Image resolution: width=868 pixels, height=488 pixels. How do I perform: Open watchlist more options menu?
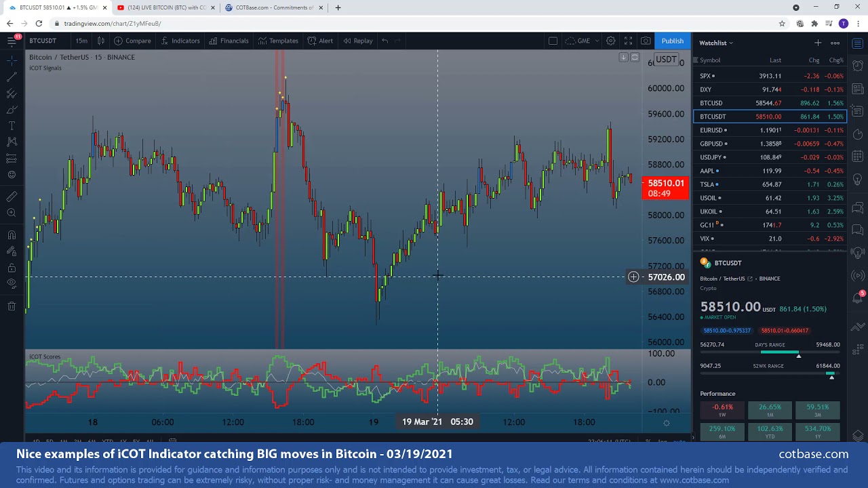pos(835,43)
